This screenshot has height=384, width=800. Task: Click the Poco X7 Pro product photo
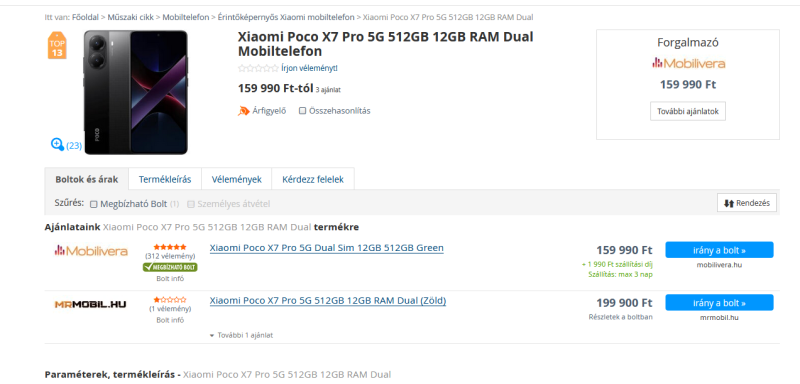click(136, 92)
